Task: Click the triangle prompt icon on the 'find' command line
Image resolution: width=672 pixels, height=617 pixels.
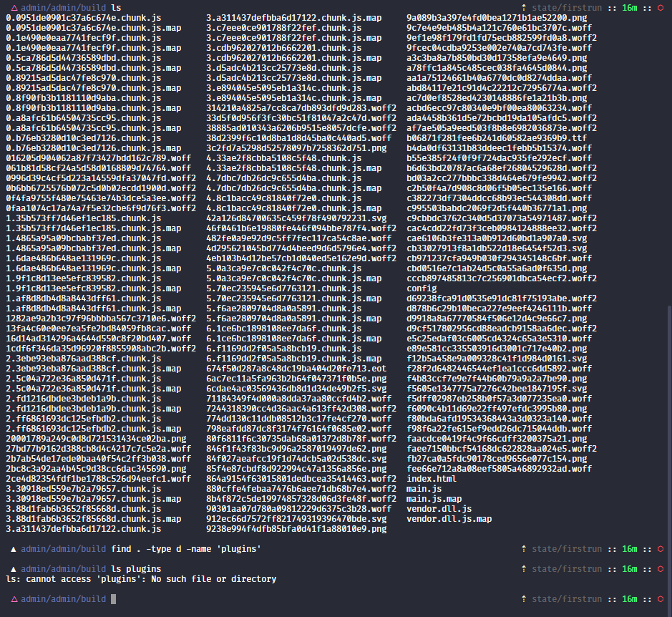Action: tap(14, 549)
